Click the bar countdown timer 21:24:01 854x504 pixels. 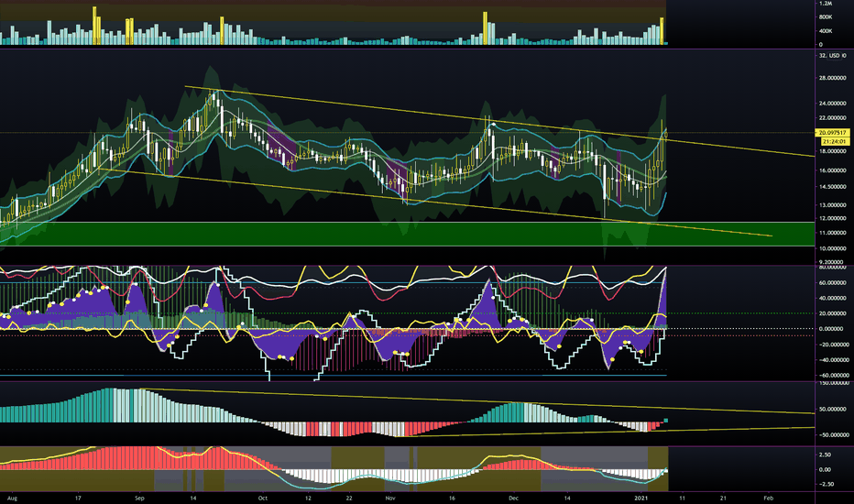835,141
